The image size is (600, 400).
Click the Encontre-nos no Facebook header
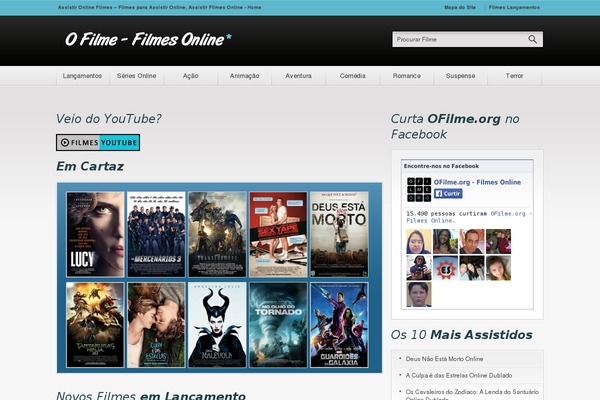[x=441, y=166]
